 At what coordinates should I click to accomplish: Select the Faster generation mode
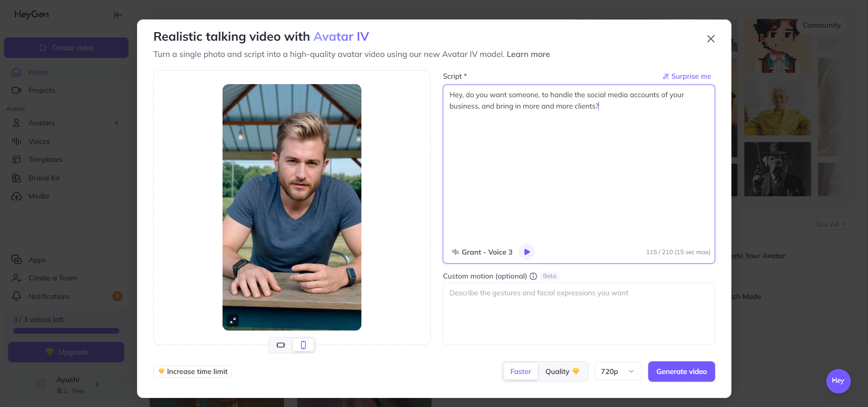tap(521, 372)
